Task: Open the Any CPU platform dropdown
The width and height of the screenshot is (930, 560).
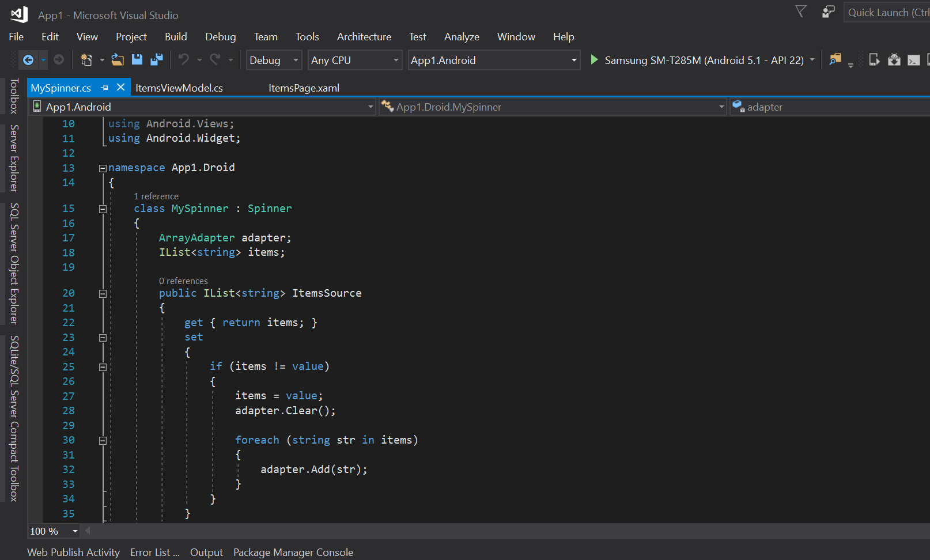Action: tap(355, 60)
